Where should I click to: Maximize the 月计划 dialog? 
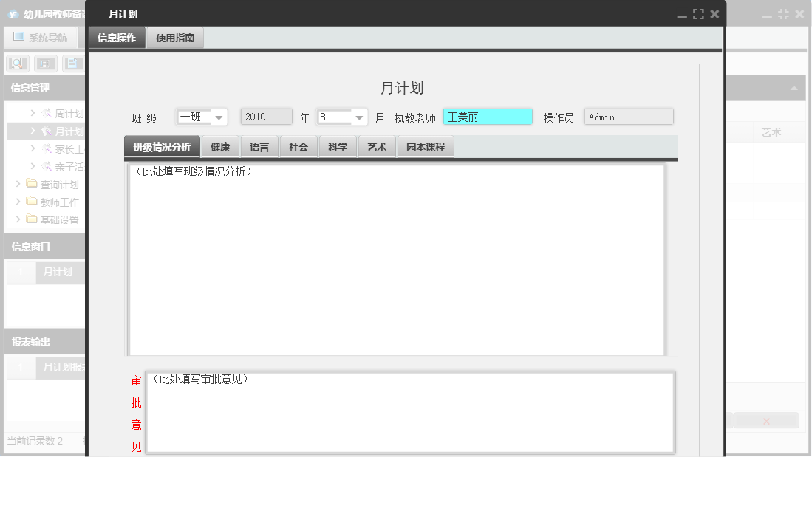tap(699, 15)
